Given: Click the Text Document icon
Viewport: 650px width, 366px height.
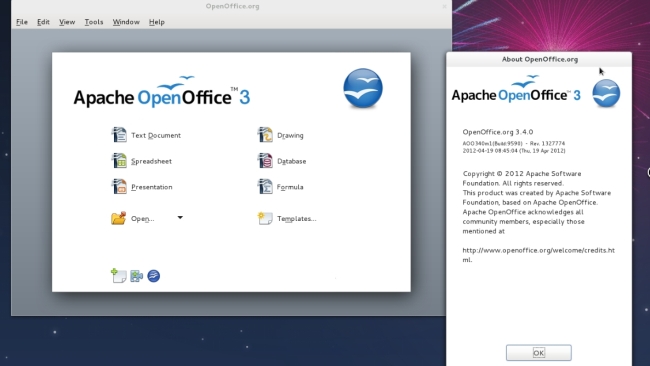Looking at the screenshot, I should point(119,135).
